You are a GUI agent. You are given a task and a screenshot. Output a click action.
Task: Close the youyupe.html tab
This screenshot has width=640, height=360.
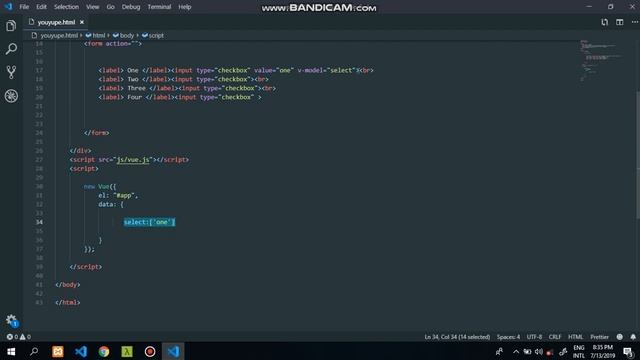tap(82, 22)
